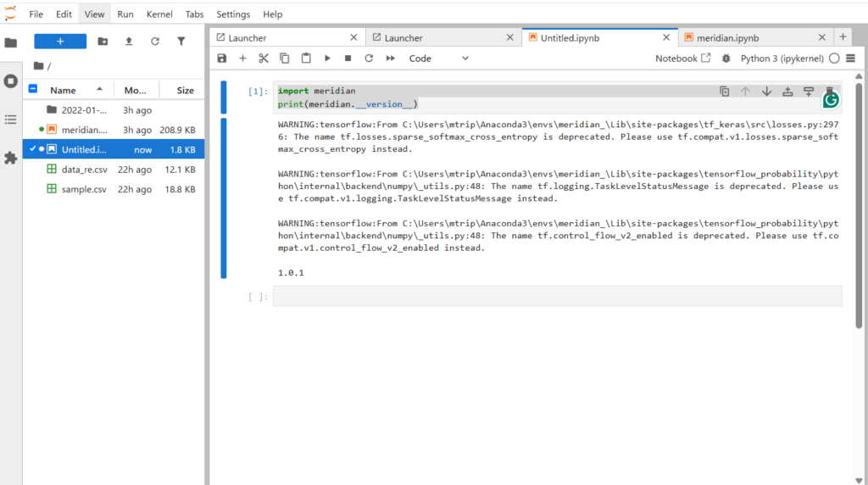
Task: Open the Table of Contents panel
Action: (x=10, y=120)
